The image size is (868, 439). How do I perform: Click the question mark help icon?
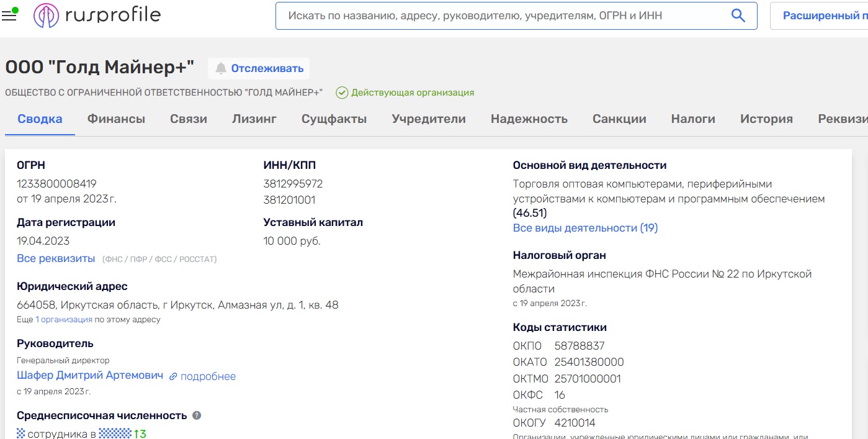click(x=197, y=415)
